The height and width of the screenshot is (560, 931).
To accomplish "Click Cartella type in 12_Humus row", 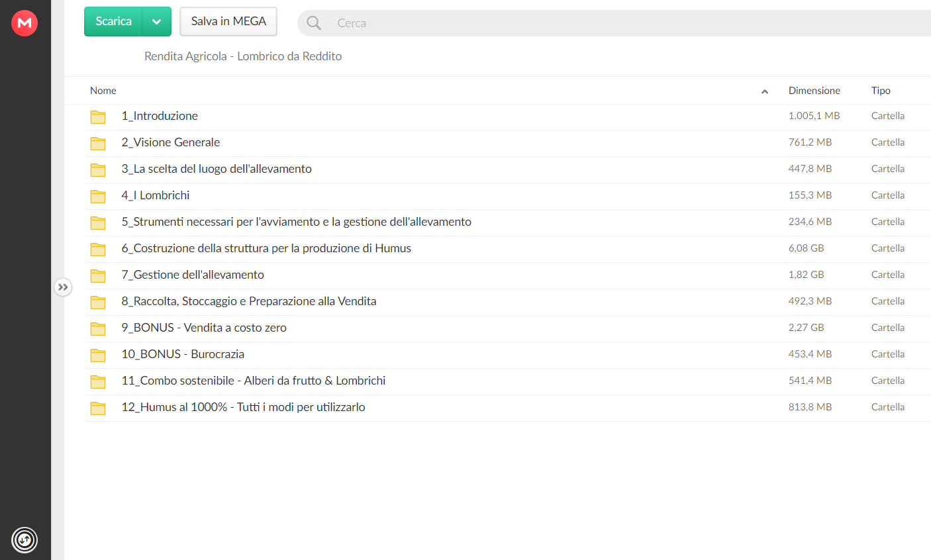I will coord(888,407).
